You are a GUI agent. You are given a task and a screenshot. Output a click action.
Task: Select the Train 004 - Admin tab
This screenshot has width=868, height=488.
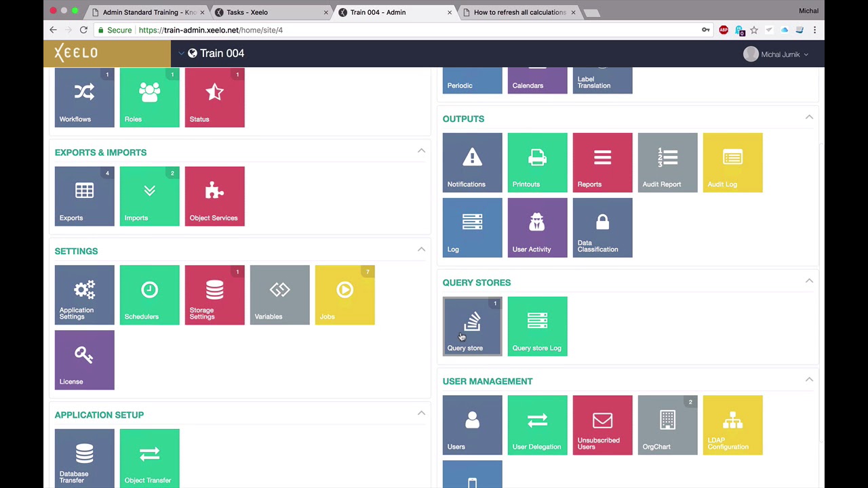(396, 12)
